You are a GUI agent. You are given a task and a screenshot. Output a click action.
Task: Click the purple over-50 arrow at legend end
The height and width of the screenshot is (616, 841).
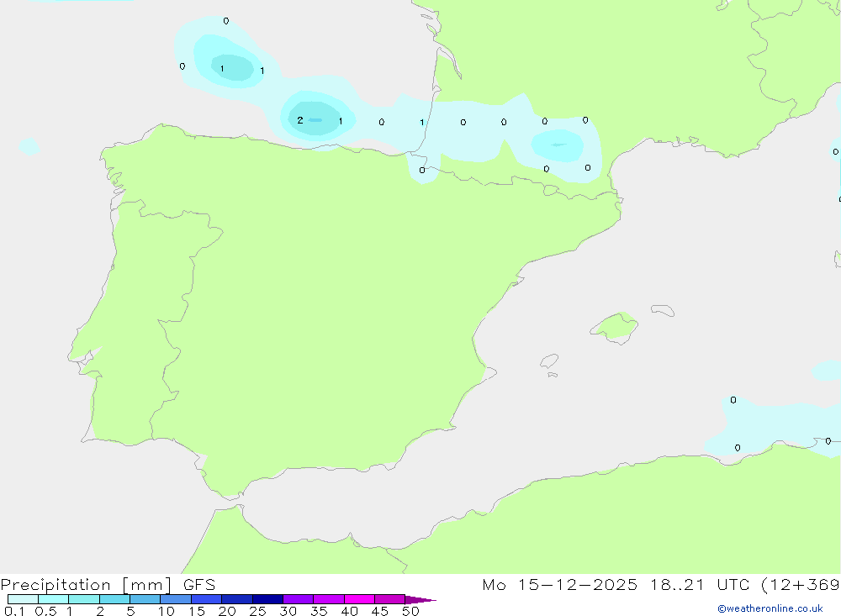420,599
